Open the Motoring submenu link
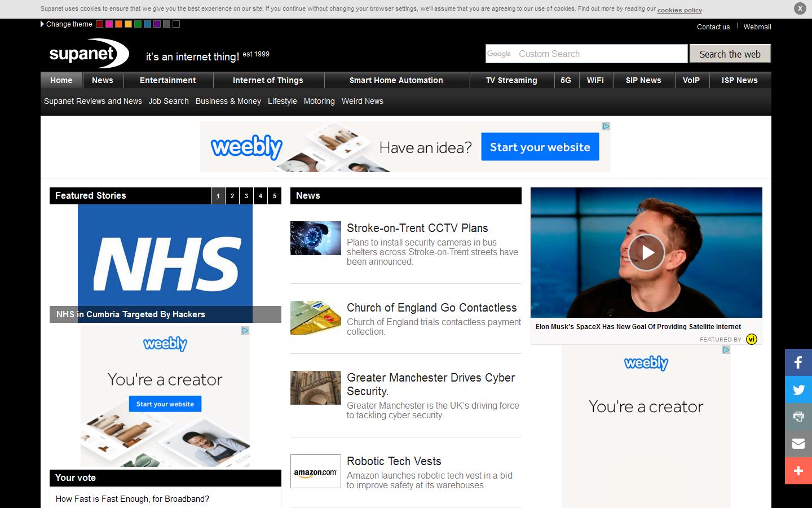 319,101
